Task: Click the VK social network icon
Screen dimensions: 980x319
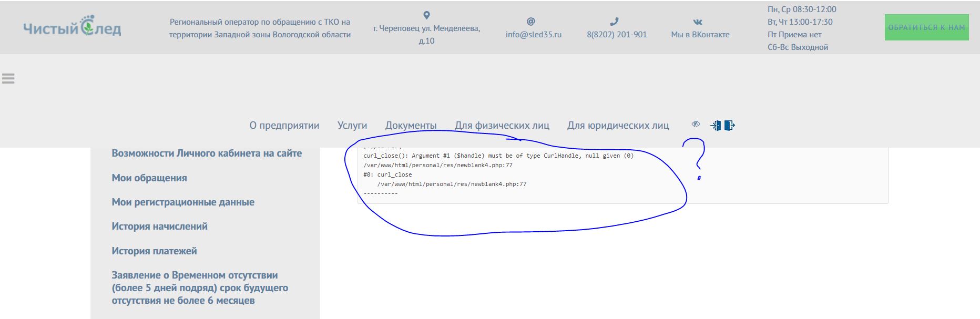Action: pyautogui.click(x=698, y=22)
